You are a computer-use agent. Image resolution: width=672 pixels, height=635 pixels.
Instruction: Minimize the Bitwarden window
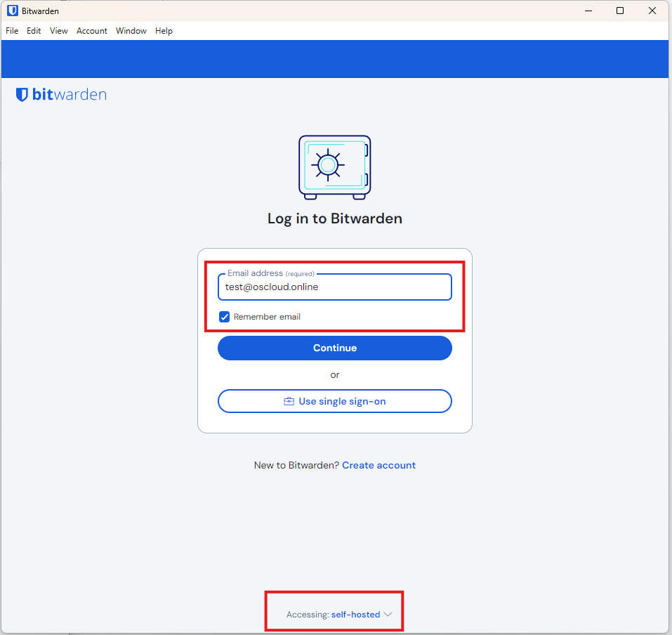click(588, 11)
